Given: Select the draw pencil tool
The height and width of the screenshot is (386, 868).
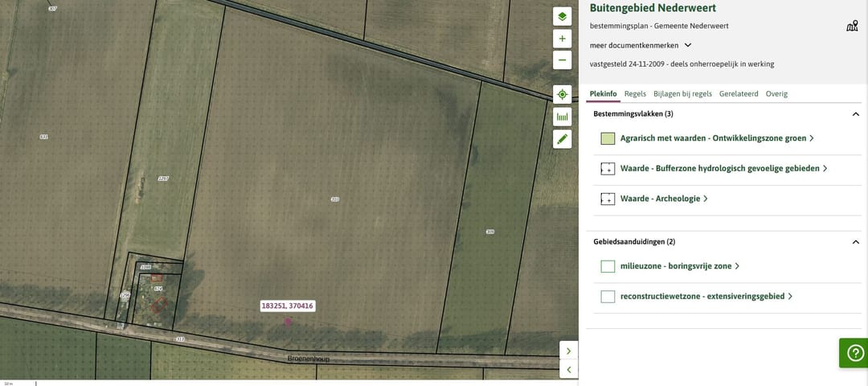Looking at the screenshot, I should point(562,139).
